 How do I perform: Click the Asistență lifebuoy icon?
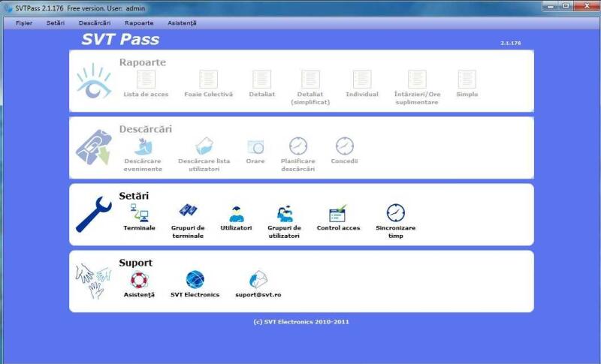(139, 280)
